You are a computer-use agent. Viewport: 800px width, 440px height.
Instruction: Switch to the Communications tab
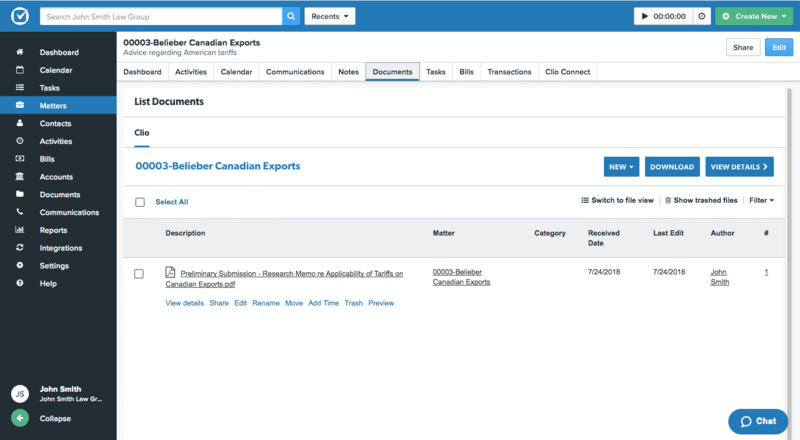click(x=295, y=72)
